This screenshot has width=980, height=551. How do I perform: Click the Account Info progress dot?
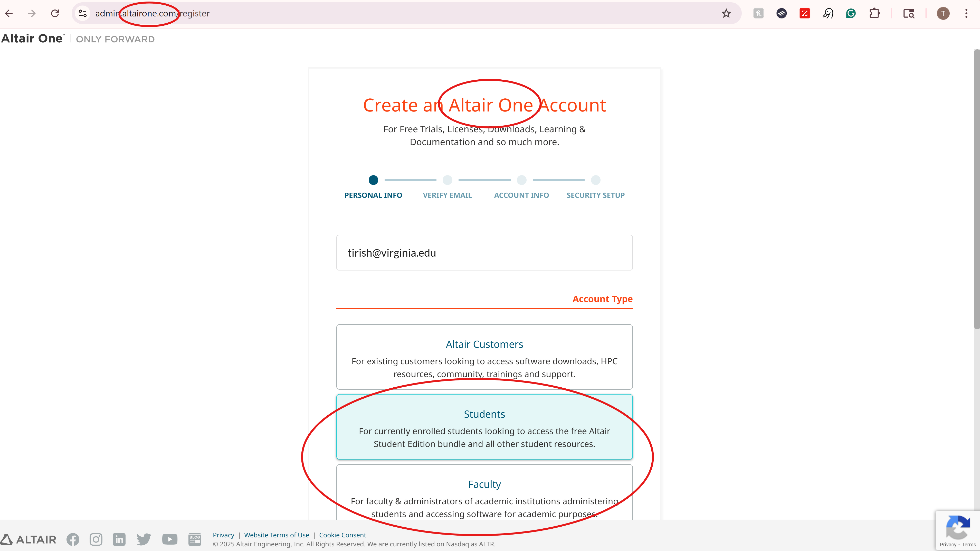[521, 180]
